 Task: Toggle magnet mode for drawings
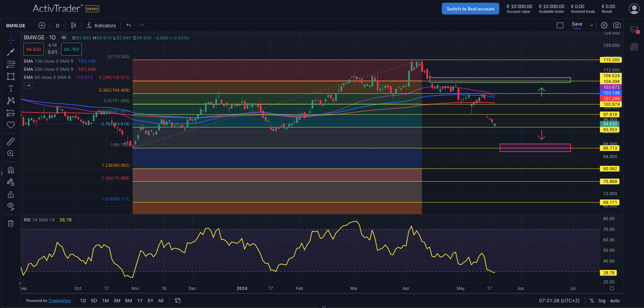tap(11, 170)
